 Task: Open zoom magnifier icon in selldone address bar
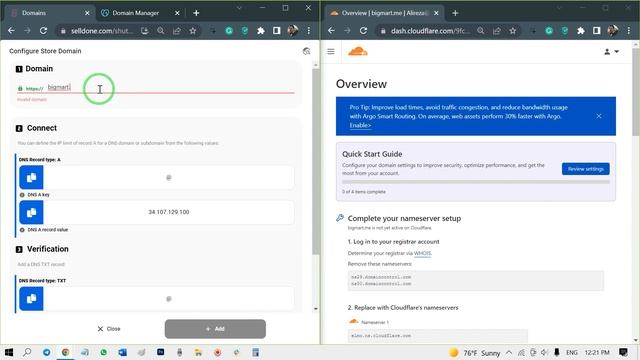tap(161, 31)
